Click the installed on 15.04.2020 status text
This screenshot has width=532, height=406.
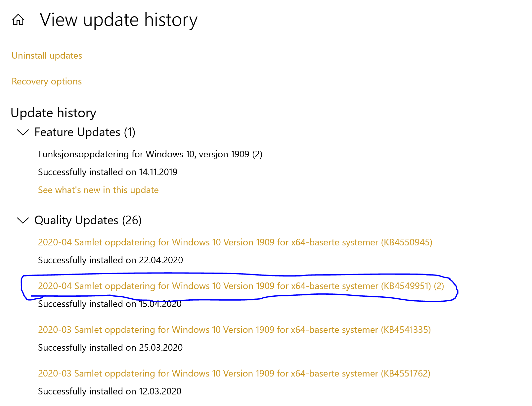pos(110,304)
